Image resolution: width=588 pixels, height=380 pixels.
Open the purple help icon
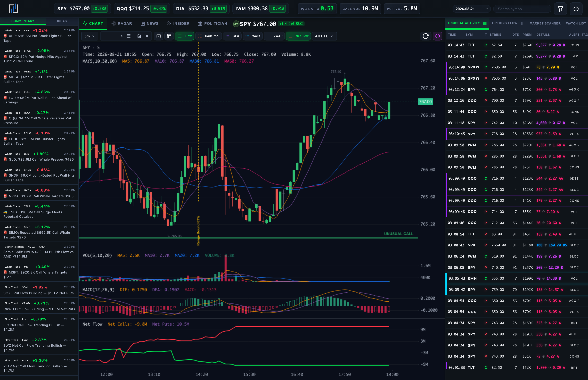coord(437,36)
